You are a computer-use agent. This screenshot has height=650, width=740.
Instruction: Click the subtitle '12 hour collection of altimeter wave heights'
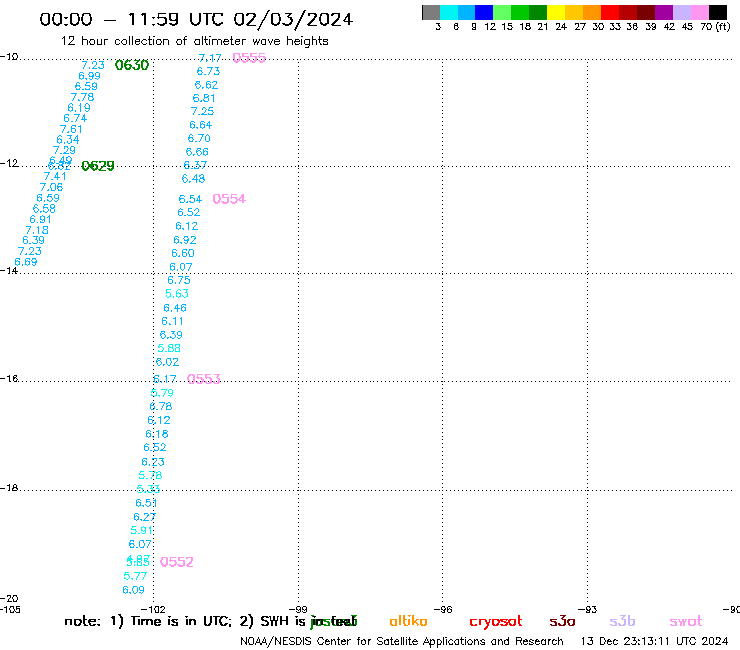pos(194,41)
